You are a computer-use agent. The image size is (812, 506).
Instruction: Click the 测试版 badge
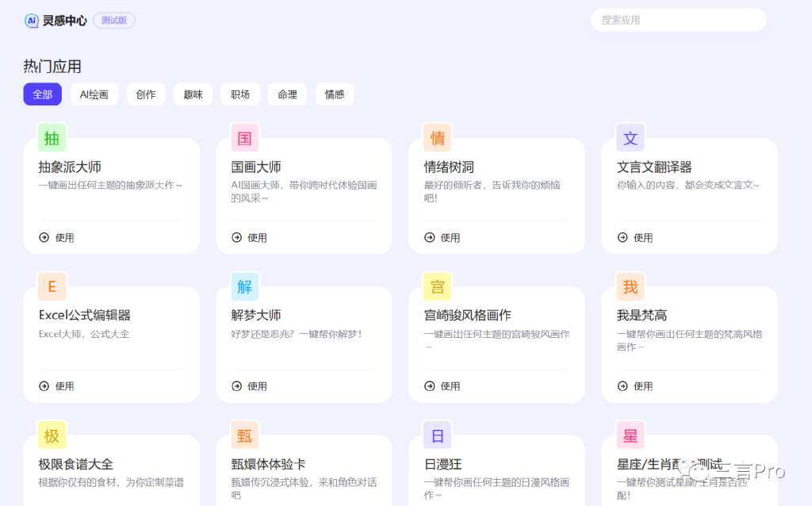point(114,21)
